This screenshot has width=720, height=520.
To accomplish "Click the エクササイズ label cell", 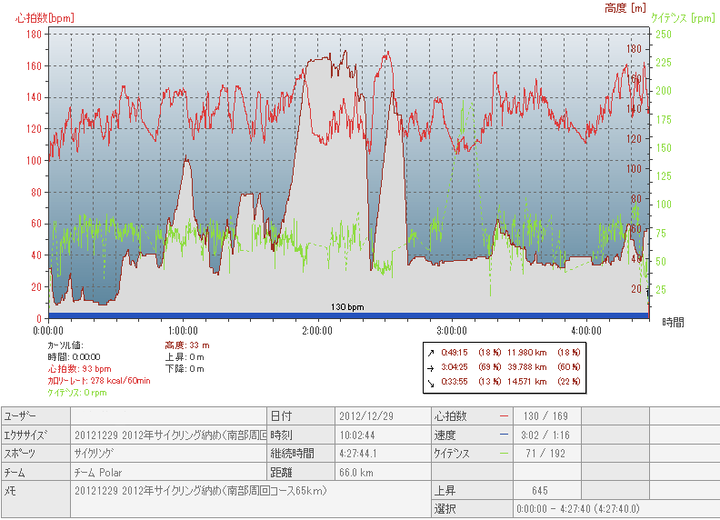I will [x=36, y=435].
